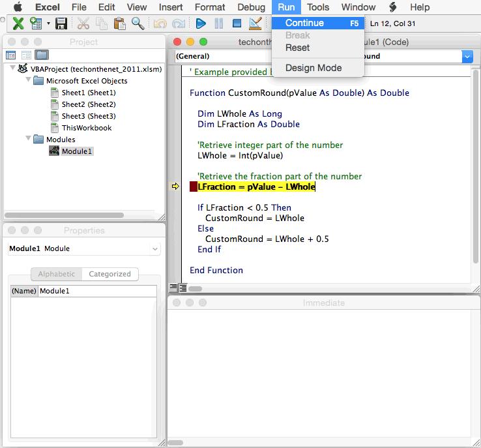481x448 pixels.
Task: Click the Save floppy disk icon
Action: click(x=61, y=23)
